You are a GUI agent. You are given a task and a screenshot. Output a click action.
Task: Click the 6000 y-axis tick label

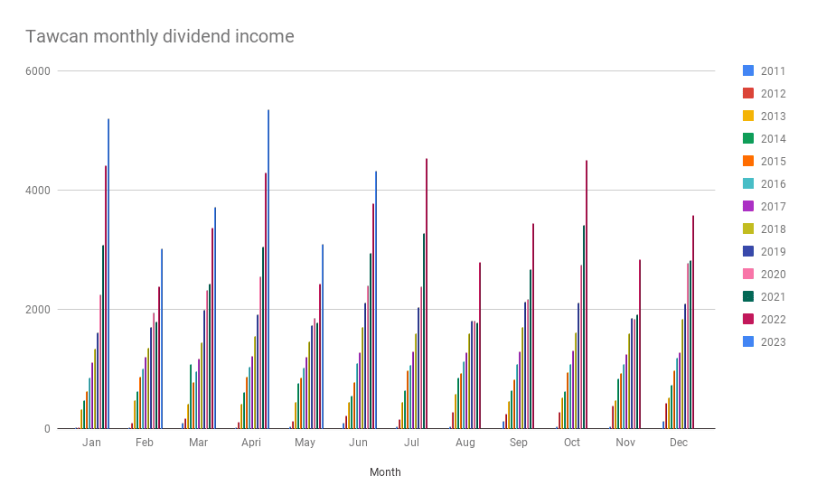42,71
